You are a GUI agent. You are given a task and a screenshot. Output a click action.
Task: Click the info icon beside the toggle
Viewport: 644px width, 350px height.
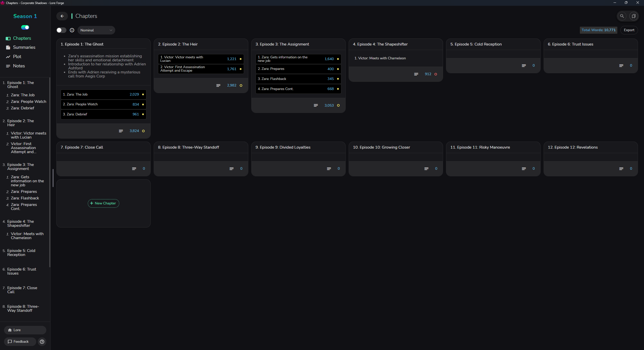pyautogui.click(x=72, y=30)
